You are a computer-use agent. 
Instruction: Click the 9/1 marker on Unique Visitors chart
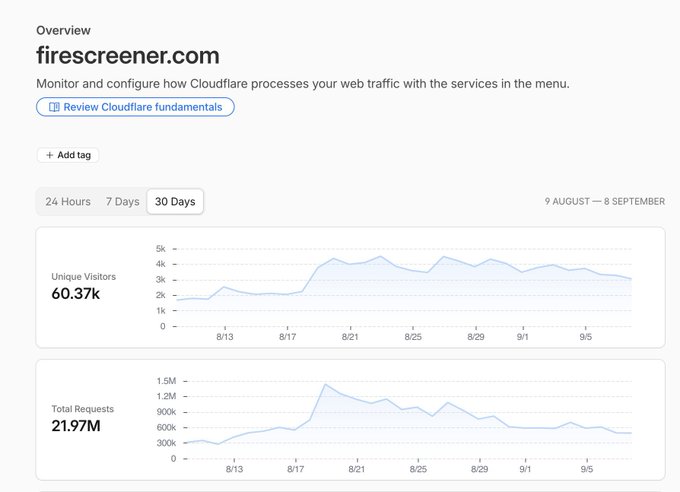[523, 337]
